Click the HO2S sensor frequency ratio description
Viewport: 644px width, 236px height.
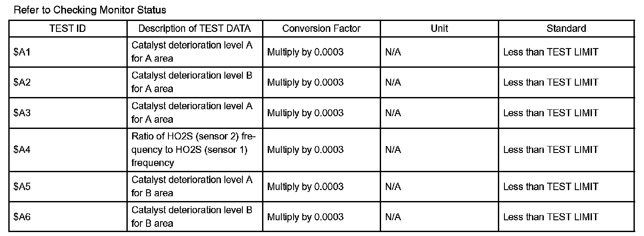[195, 150]
